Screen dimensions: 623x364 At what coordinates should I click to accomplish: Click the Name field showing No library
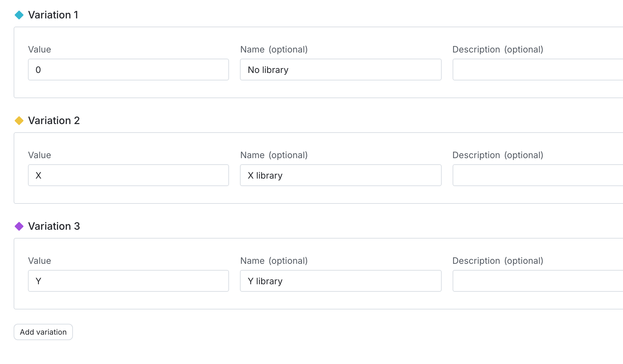[x=340, y=70]
